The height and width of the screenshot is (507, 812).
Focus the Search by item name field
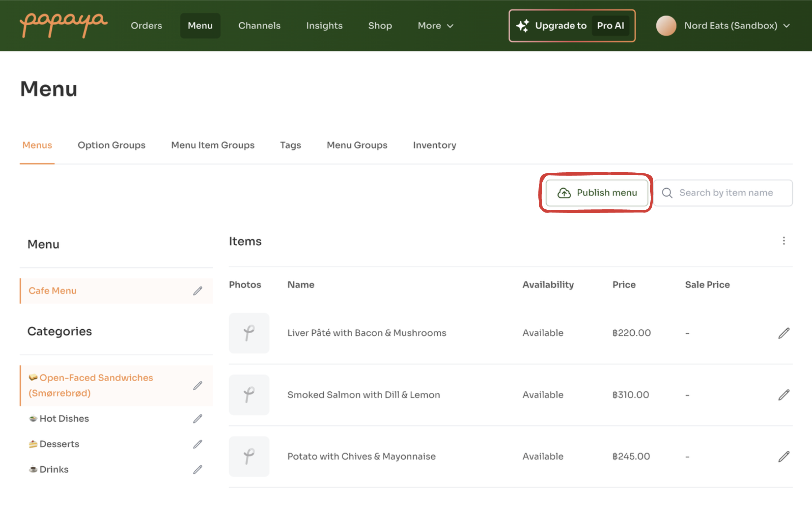click(726, 193)
